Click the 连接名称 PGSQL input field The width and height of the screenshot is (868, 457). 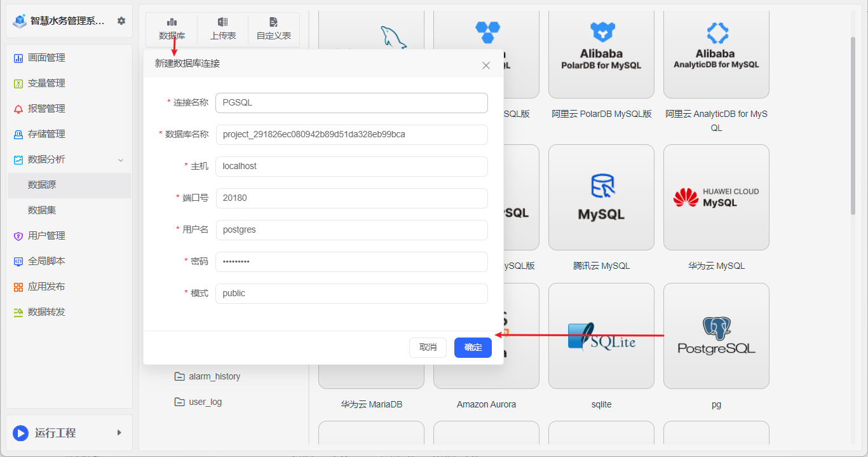pyautogui.click(x=351, y=102)
